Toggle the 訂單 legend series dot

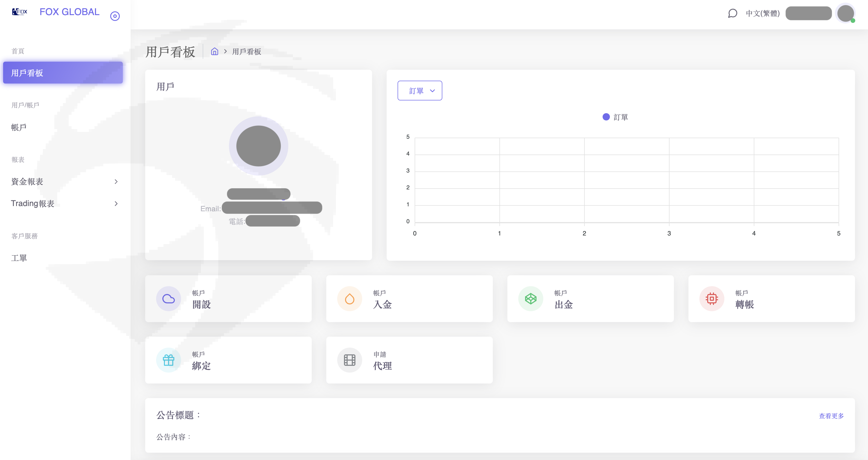tap(606, 117)
